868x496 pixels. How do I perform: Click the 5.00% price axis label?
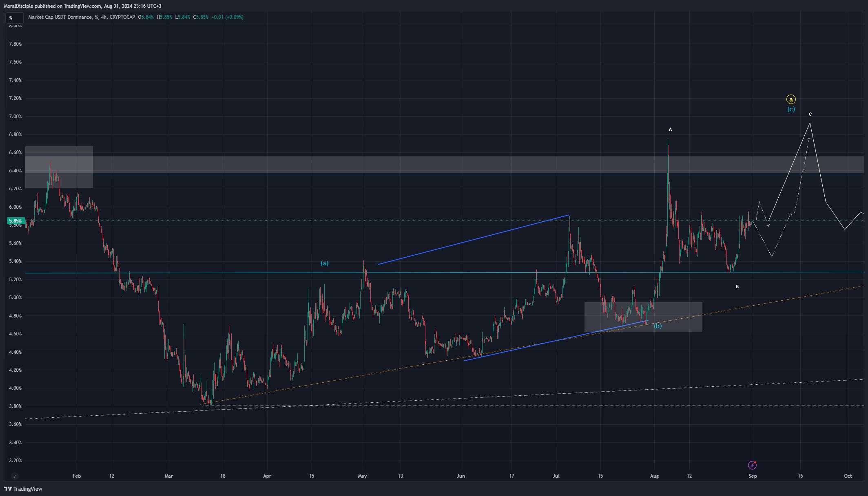[x=15, y=298]
